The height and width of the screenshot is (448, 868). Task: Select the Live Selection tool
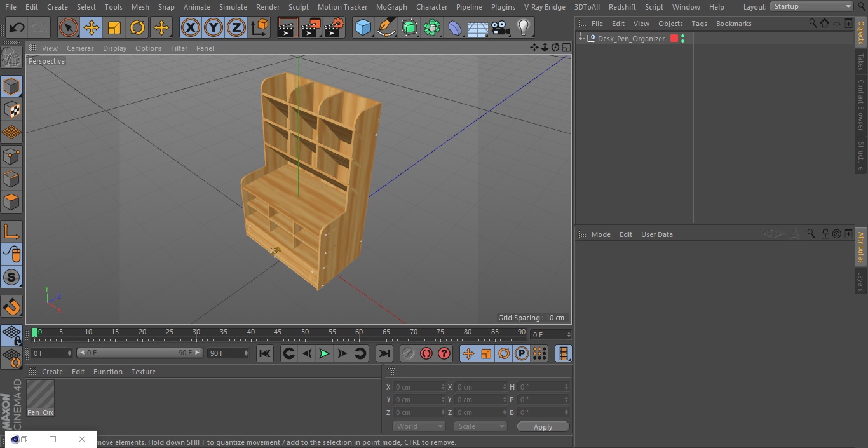[69, 28]
